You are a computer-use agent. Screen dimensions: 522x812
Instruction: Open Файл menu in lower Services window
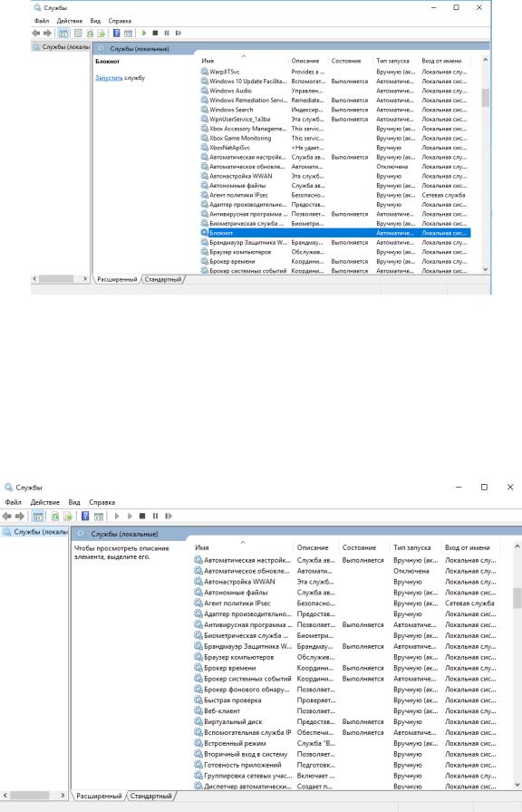(14, 502)
